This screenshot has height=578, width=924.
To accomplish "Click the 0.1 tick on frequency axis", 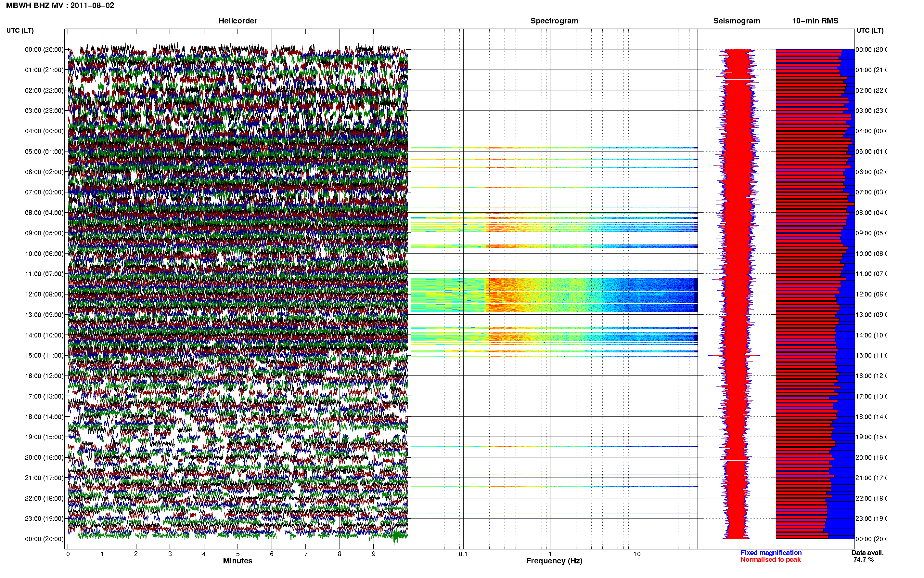I will coord(463,554).
